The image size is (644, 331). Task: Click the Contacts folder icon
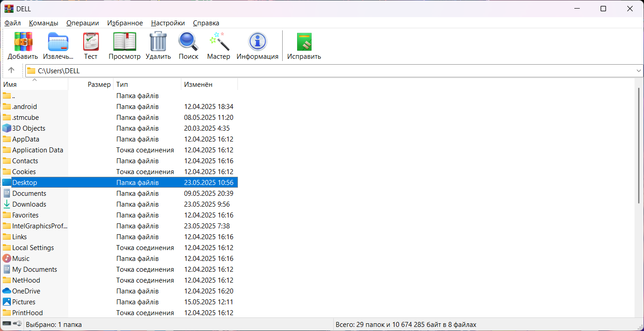coord(6,161)
